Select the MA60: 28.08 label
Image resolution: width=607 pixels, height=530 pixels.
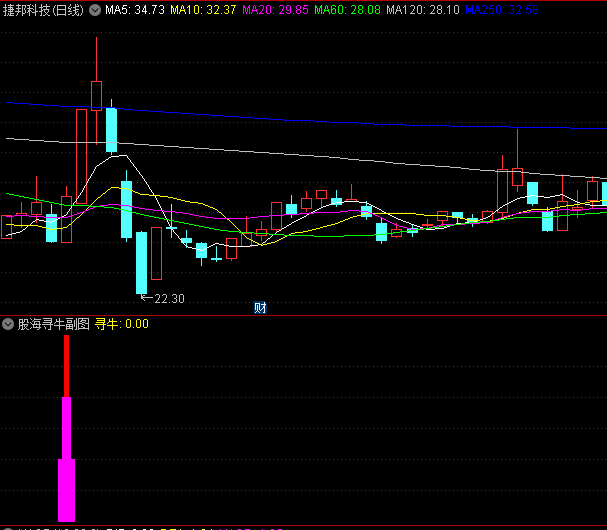pos(347,10)
